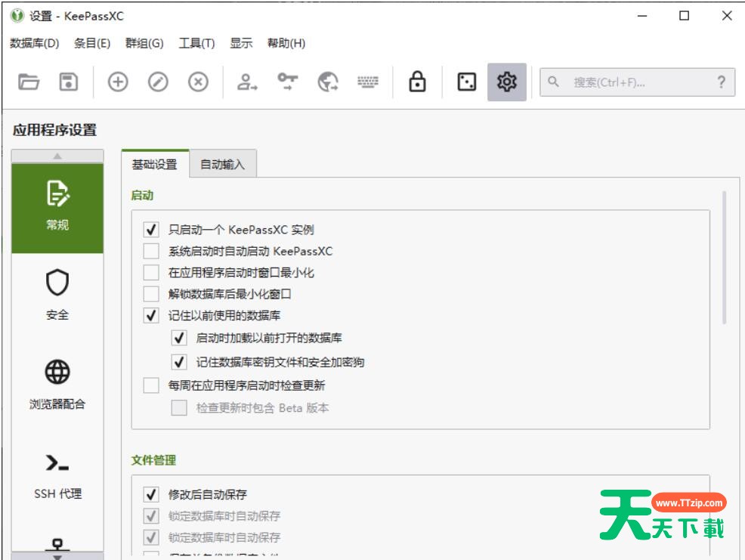Open a database with the folder icon

pyautogui.click(x=29, y=83)
